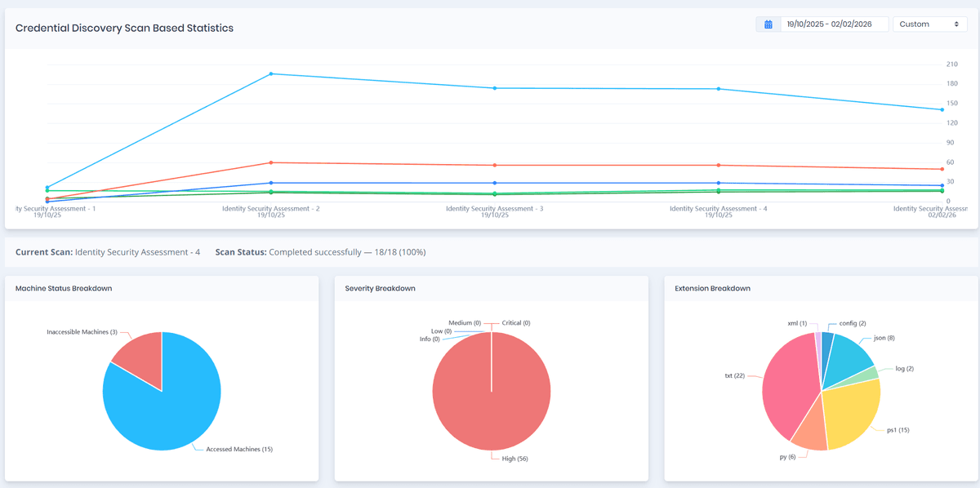Select the red data point at Assessment 2
This screenshot has width=980, height=488.
[271, 162]
